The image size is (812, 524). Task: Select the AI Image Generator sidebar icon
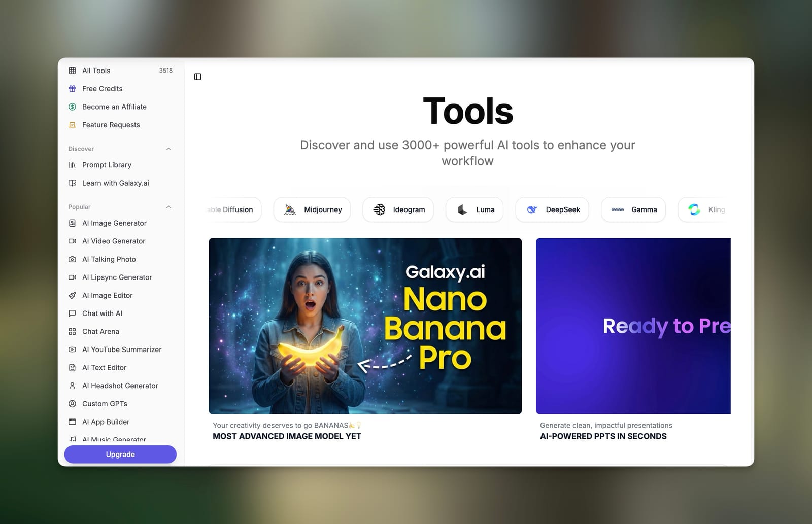coord(73,223)
